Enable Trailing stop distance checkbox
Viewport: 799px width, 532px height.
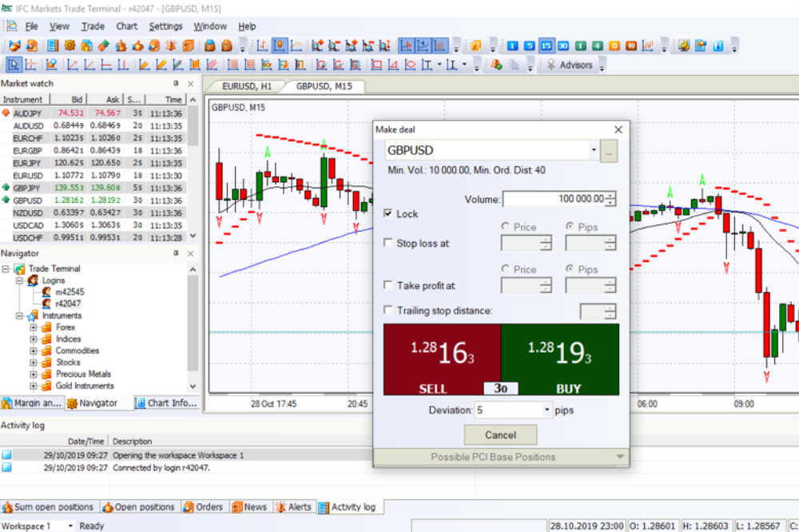[388, 310]
